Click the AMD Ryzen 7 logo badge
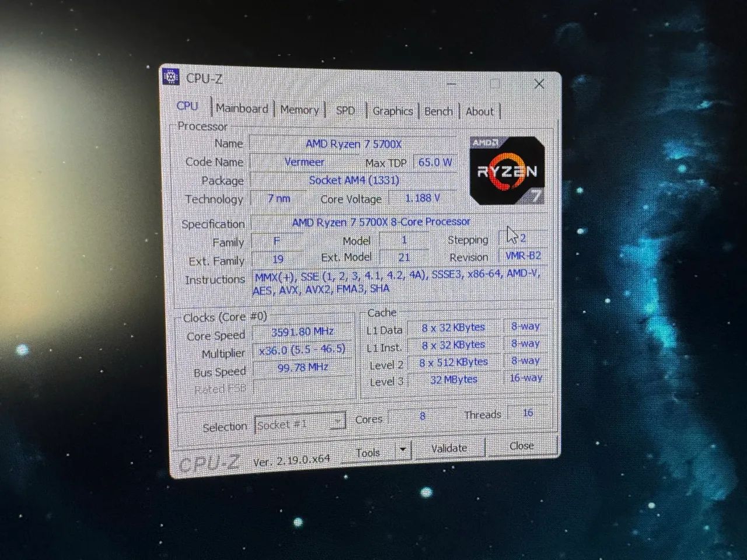Screen dimensions: 747x560 pyautogui.click(x=507, y=170)
